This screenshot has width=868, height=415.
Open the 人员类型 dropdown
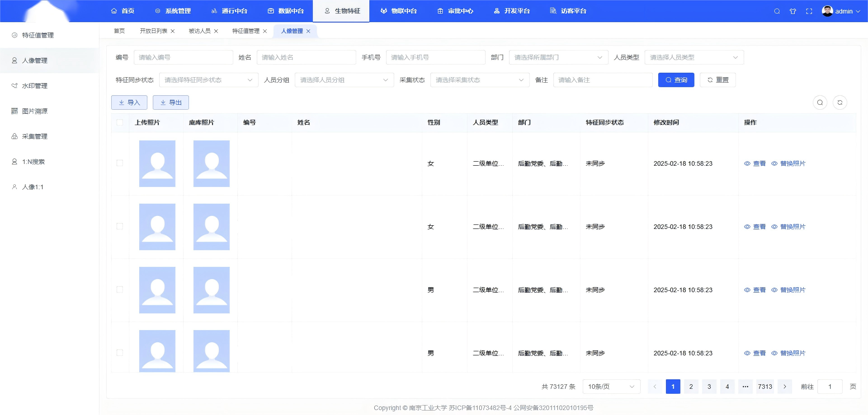694,57
